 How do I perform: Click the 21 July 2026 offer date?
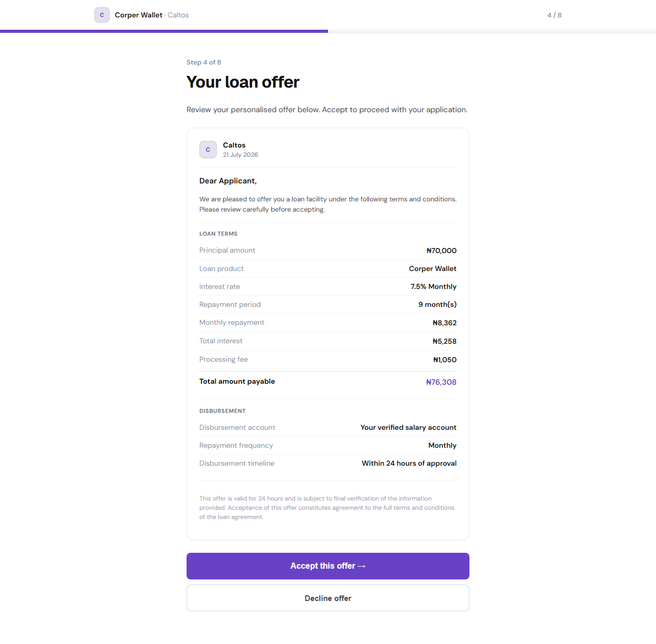(240, 155)
